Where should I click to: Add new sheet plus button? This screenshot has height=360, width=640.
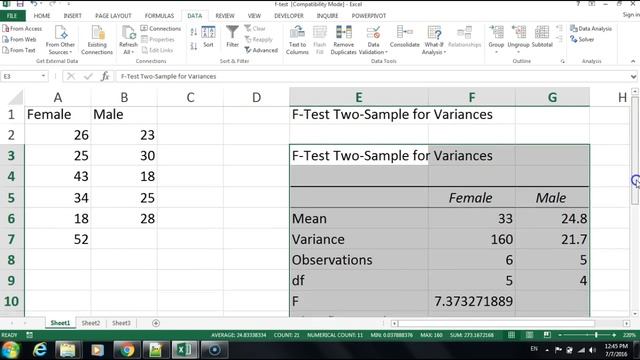pyautogui.click(x=156, y=323)
